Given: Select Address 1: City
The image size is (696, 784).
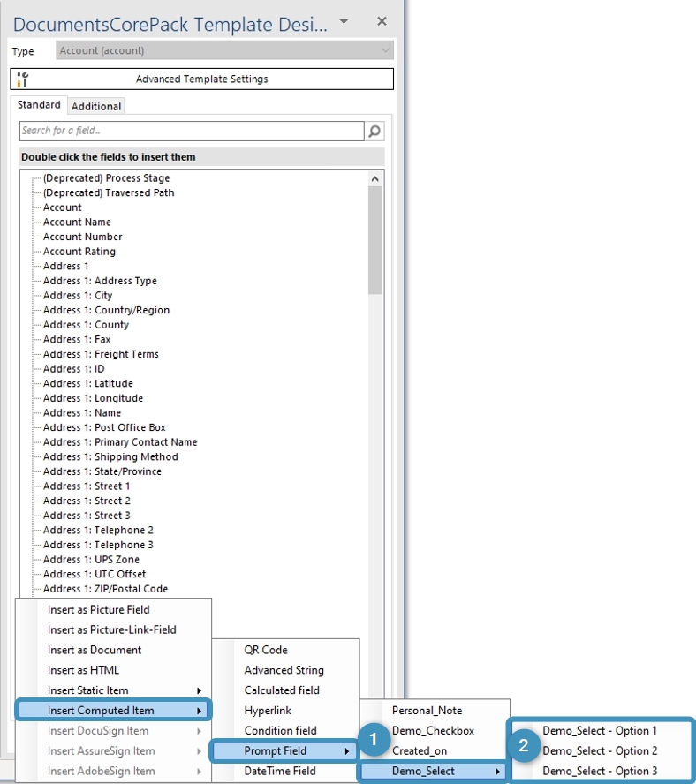Looking at the screenshot, I should coord(78,295).
